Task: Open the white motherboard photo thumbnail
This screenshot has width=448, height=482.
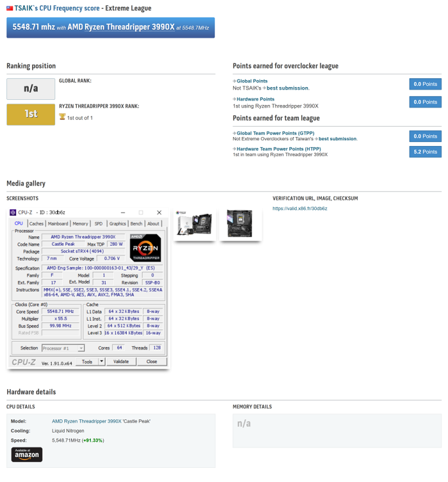Action: coord(194,224)
